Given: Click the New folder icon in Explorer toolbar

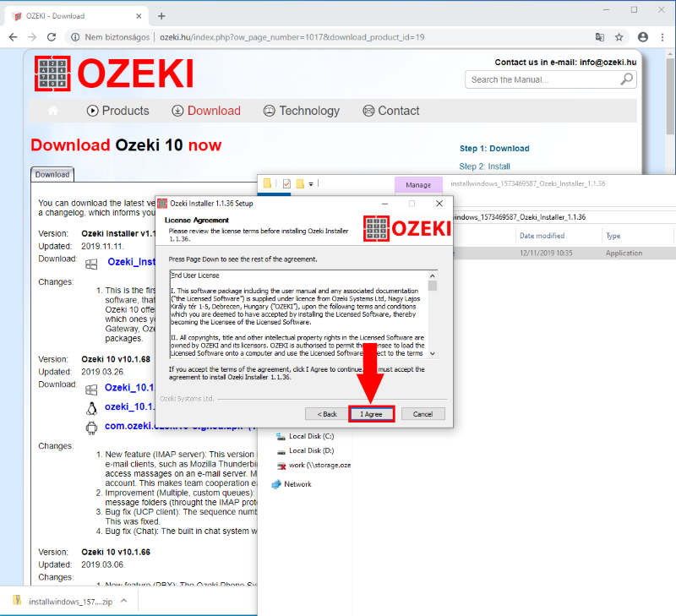Looking at the screenshot, I should click(300, 183).
